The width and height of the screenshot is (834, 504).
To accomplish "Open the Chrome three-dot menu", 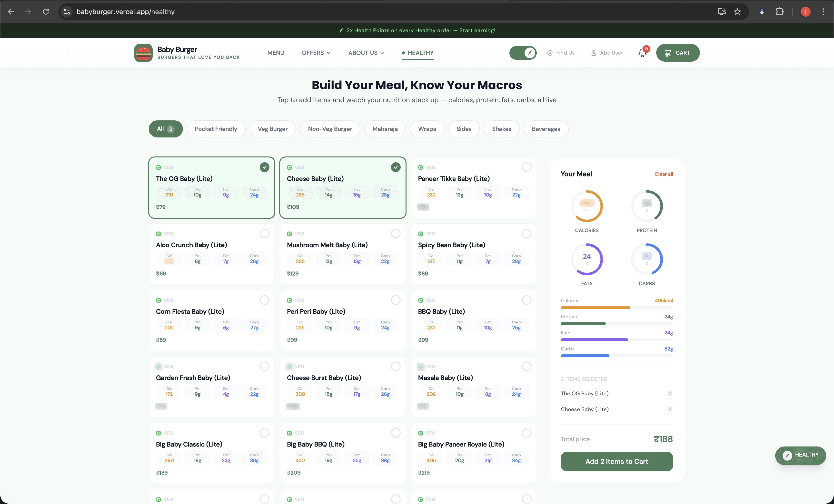I will point(823,11).
